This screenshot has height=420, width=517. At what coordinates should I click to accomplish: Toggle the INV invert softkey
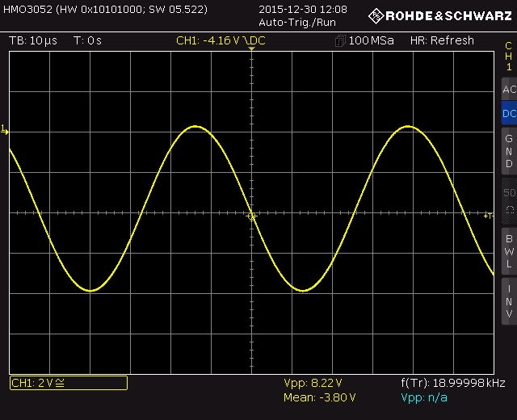[508, 301]
